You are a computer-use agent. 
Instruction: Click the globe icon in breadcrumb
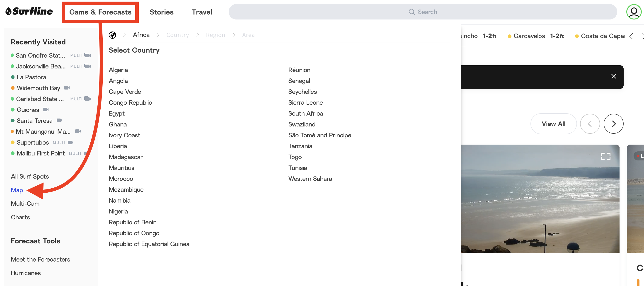click(112, 35)
